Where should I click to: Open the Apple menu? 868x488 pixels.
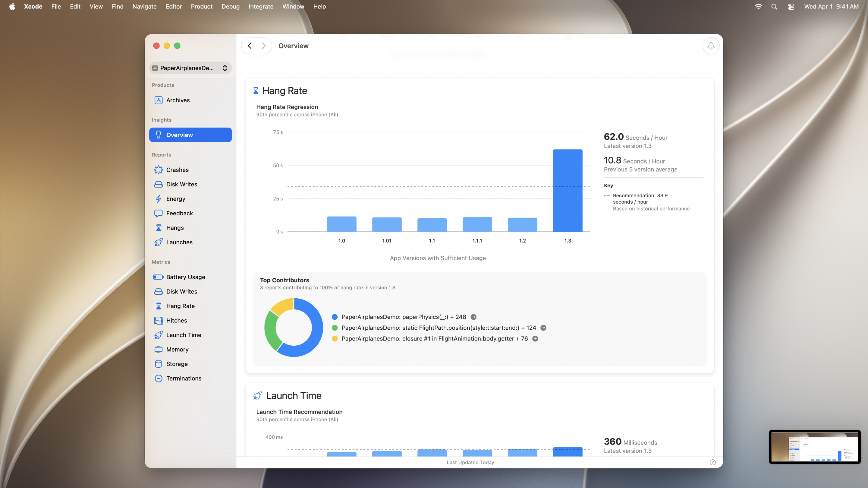pyautogui.click(x=12, y=6)
